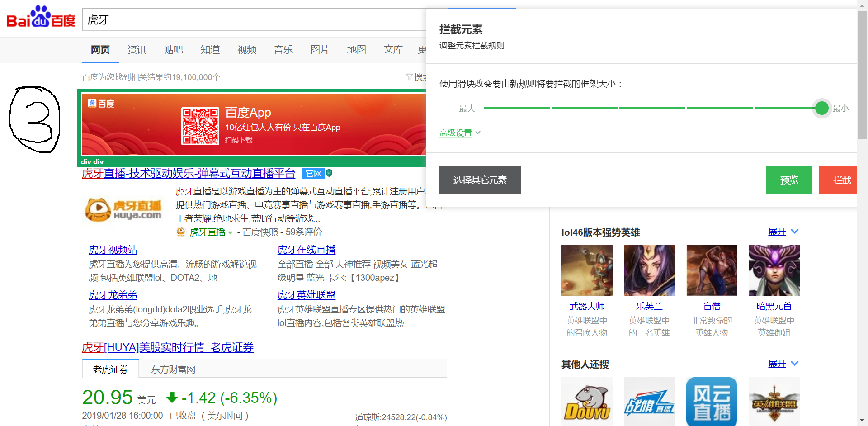Click the 武器大师 text link
The image size is (868, 426).
(x=587, y=306)
